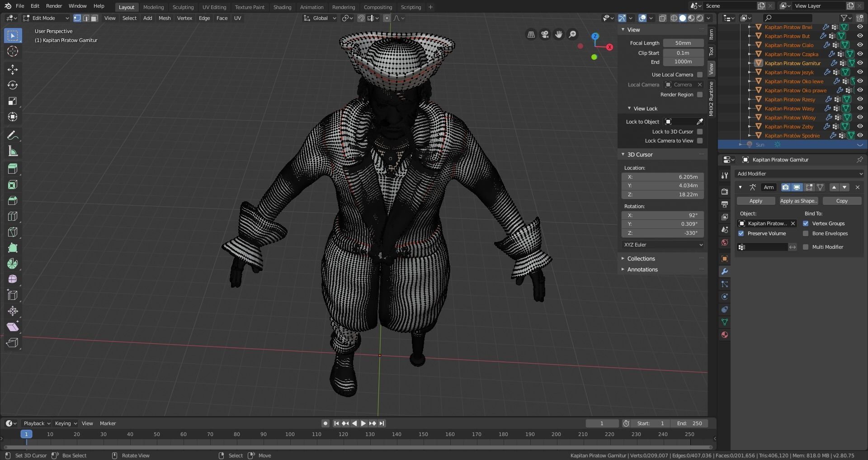This screenshot has height=460, width=868.
Task: Hide Kapitan Piratow Wasy in outliner
Action: point(860,109)
